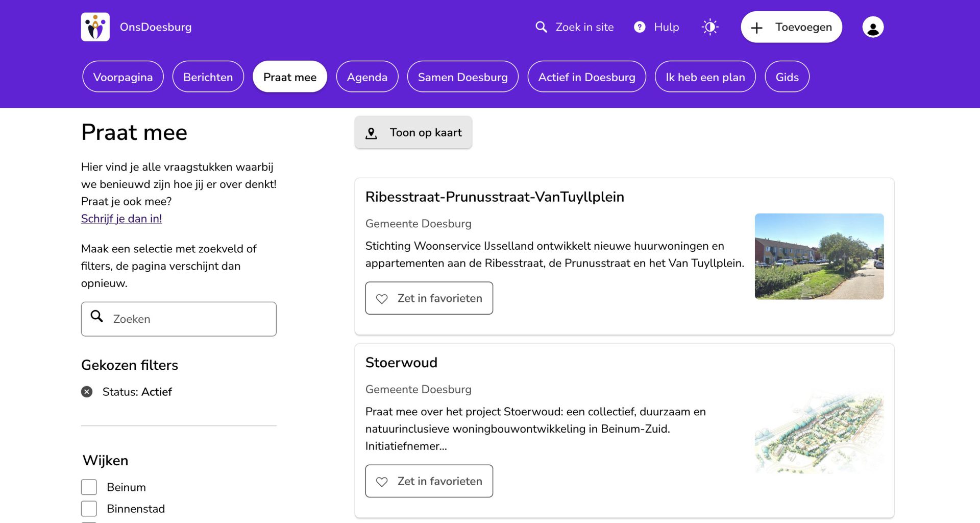Screen dimensions: 980x523
Task: Toggle the brightness theme icon
Action: (710, 27)
